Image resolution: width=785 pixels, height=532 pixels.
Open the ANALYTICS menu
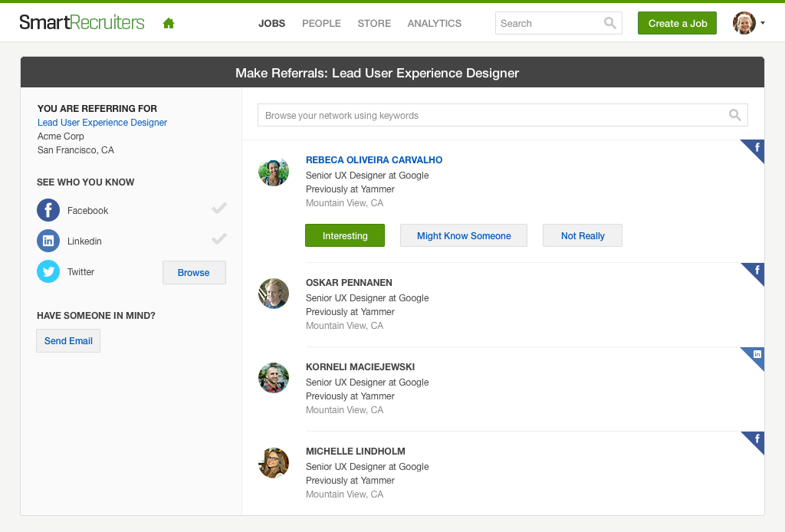[435, 24]
